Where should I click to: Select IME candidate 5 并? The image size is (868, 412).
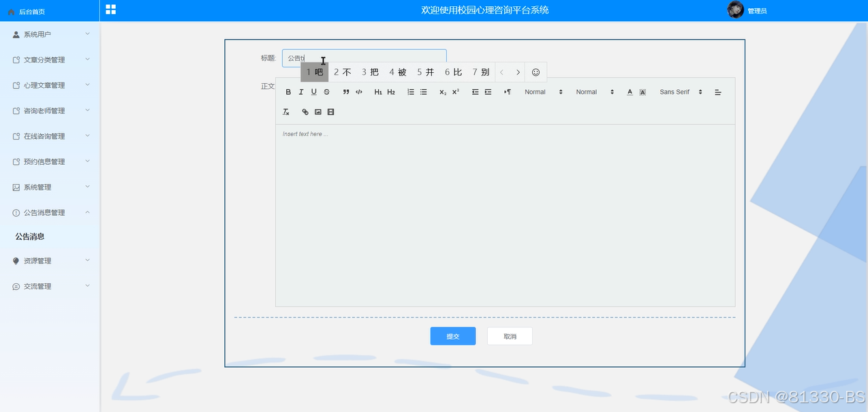426,72
